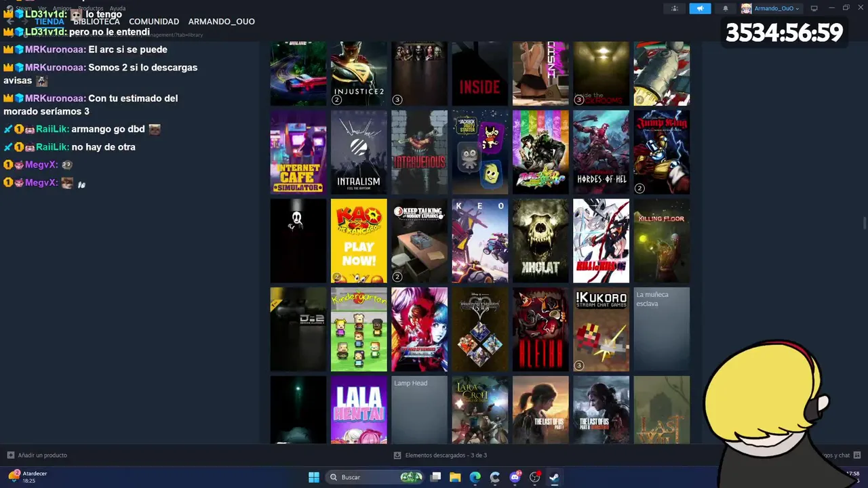Open Microsoft Edge from the taskbar
This screenshot has width=868, height=488.
[x=475, y=477]
